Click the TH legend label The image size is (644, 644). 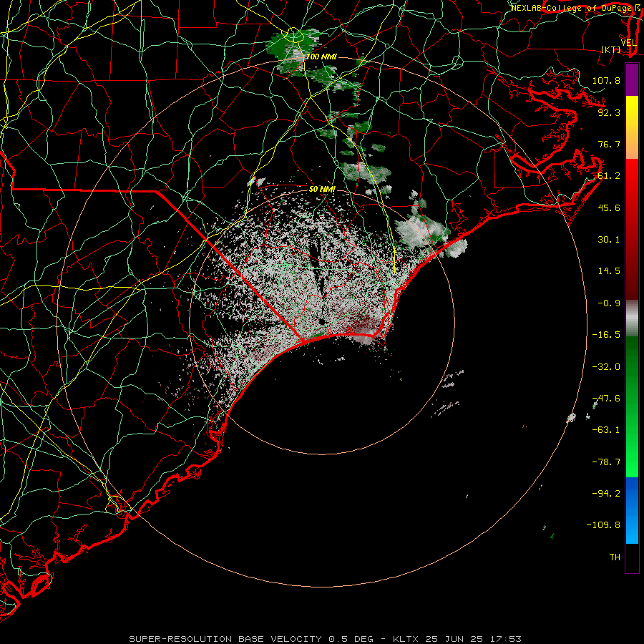615,557
